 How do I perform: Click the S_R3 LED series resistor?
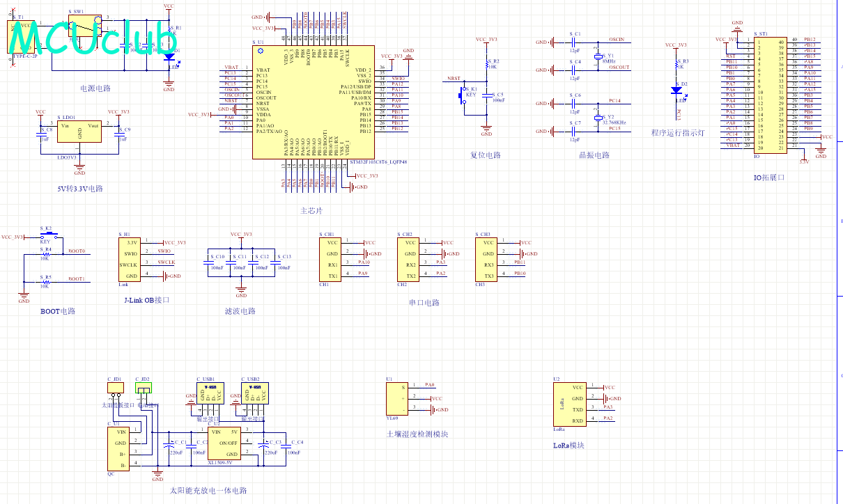coord(675,65)
